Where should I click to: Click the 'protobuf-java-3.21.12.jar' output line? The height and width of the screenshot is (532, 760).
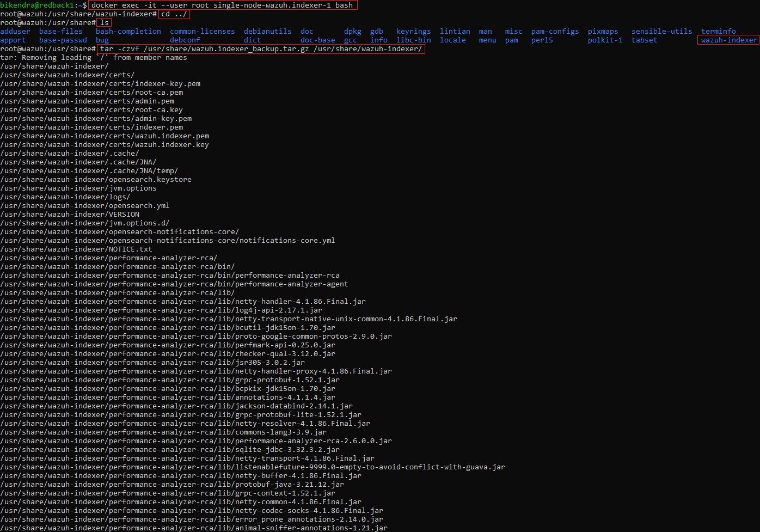pos(172,484)
